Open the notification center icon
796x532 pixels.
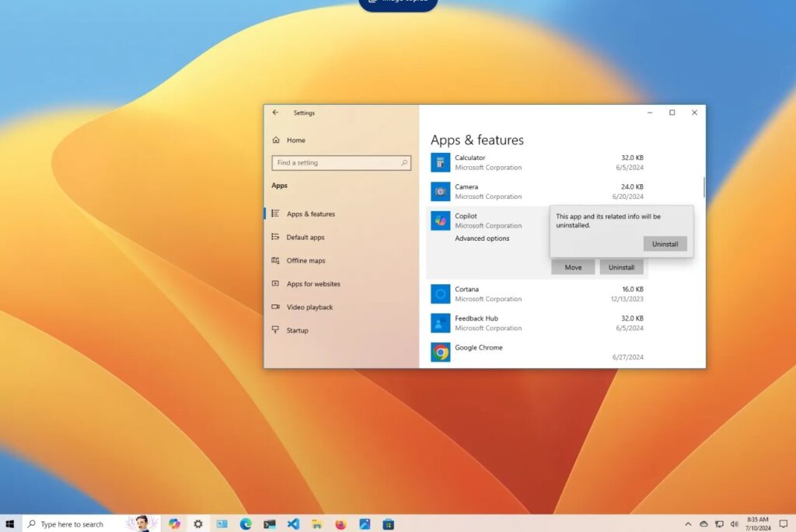coord(784,524)
